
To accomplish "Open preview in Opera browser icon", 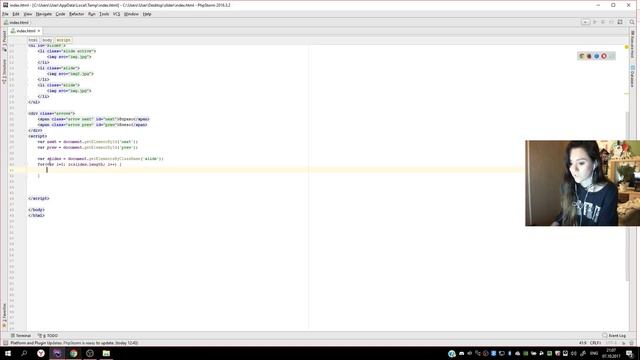I will pyautogui.click(x=604, y=56).
